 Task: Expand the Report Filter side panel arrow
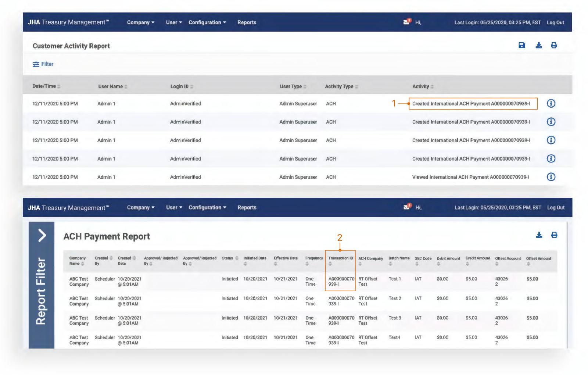[42, 235]
